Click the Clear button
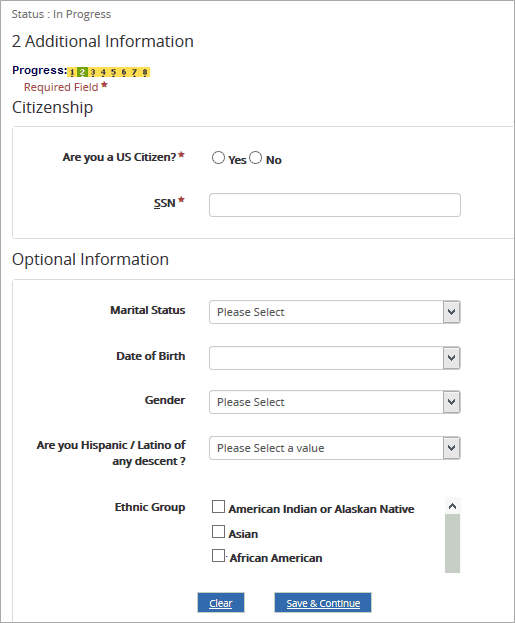The width and height of the screenshot is (515, 623). click(221, 603)
